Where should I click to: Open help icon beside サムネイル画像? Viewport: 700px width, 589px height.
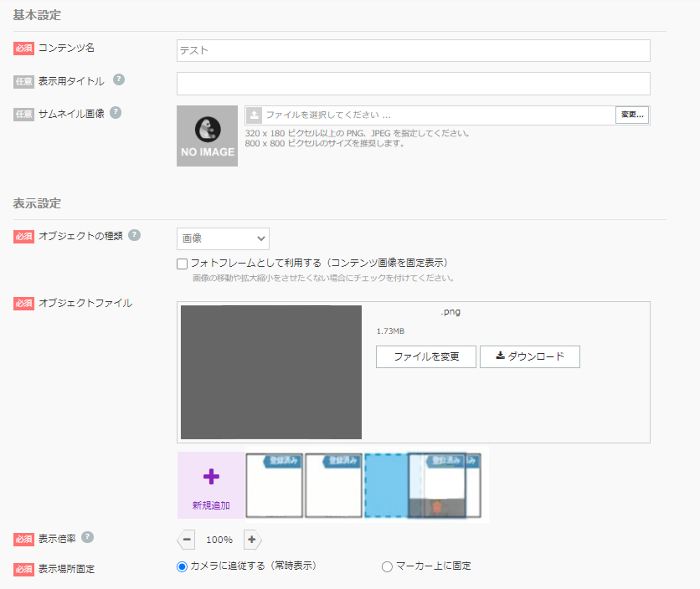(x=116, y=112)
